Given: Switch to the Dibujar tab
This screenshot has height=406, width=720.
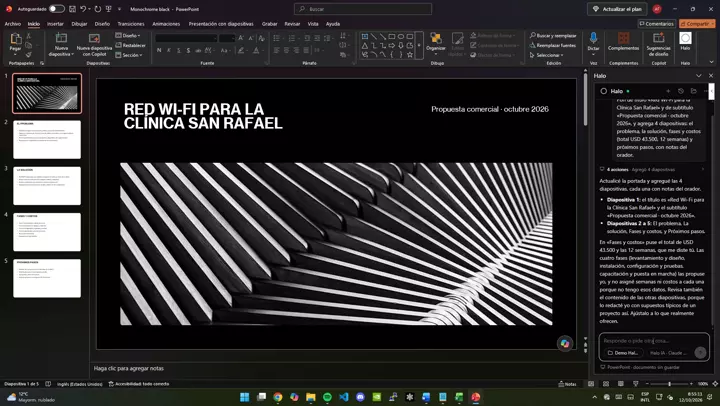Looking at the screenshot, I should [x=79, y=24].
